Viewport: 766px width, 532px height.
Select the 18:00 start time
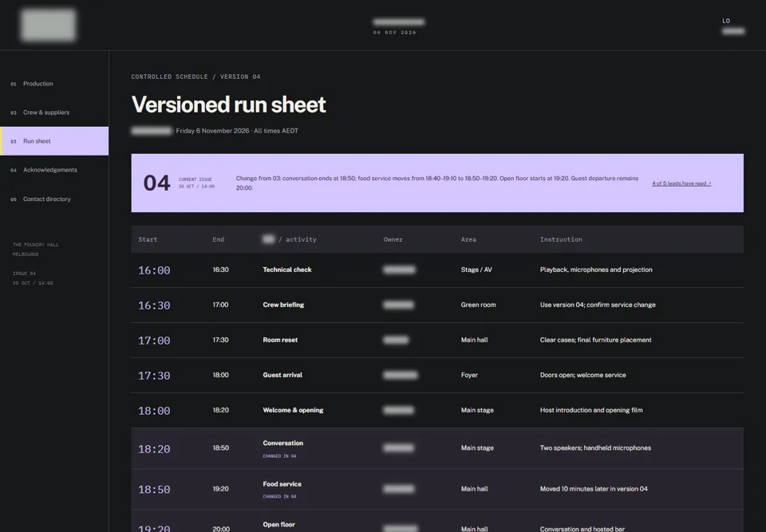(x=154, y=411)
